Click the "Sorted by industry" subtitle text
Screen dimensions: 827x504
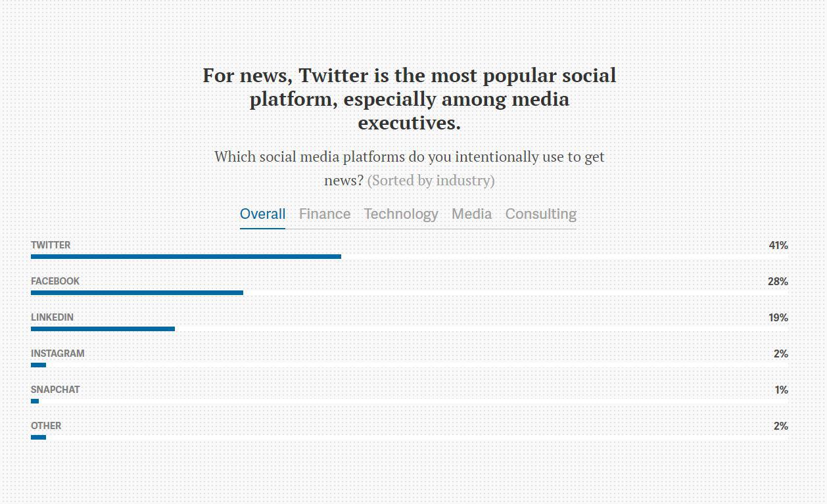[431, 181]
